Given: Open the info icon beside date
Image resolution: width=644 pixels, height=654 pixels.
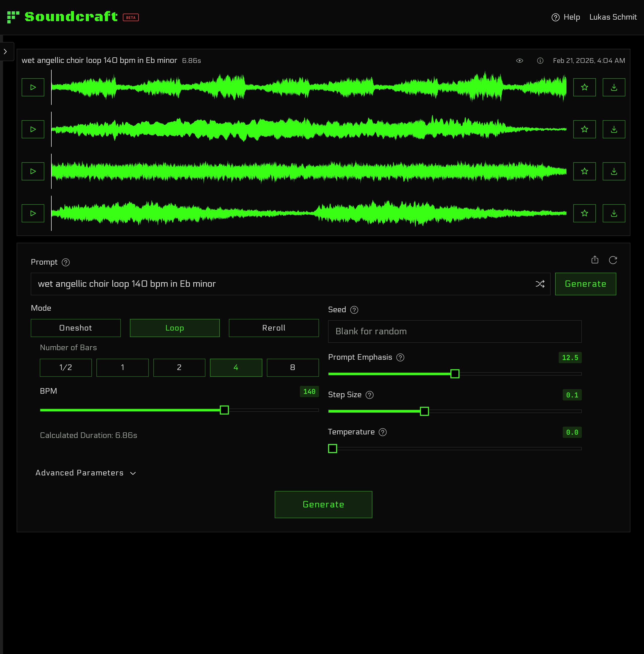Looking at the screenshot, I should (540, 61).
